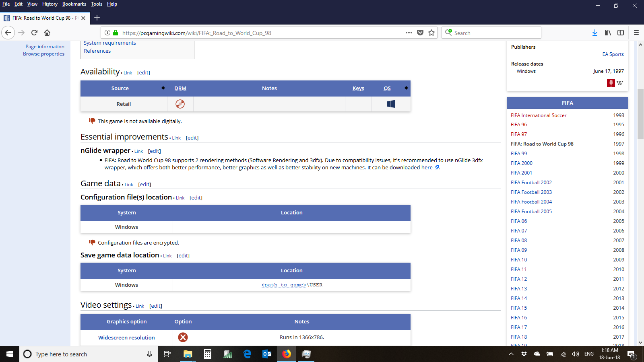Bookmark this page with star icon
Viewport: 644px width, 362px height.
pos(431,33)
